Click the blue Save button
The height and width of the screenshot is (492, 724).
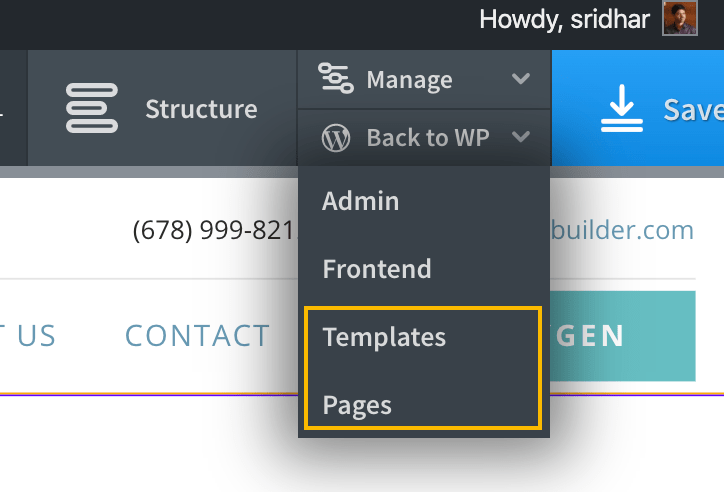[638, 108]
